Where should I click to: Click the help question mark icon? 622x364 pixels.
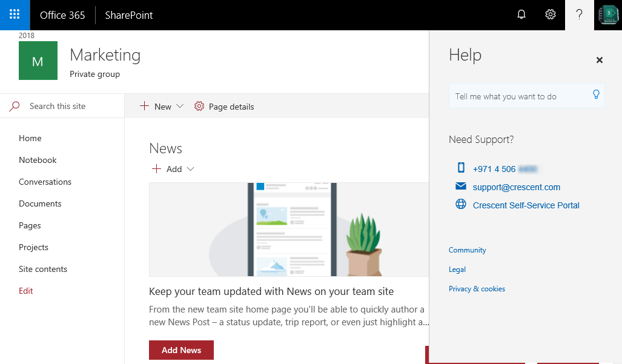point(580,15)
